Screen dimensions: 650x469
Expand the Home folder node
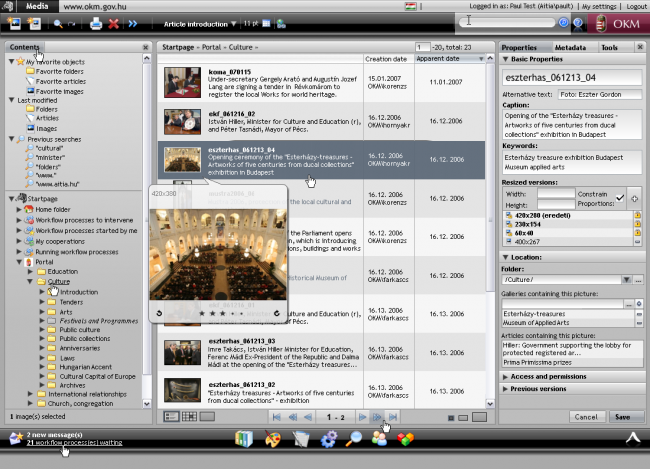19,209
